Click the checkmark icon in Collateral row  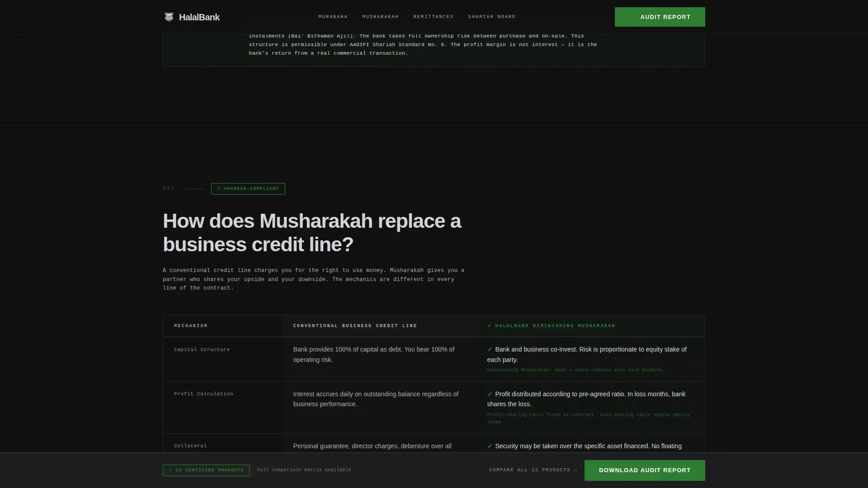tap(490, 446)
